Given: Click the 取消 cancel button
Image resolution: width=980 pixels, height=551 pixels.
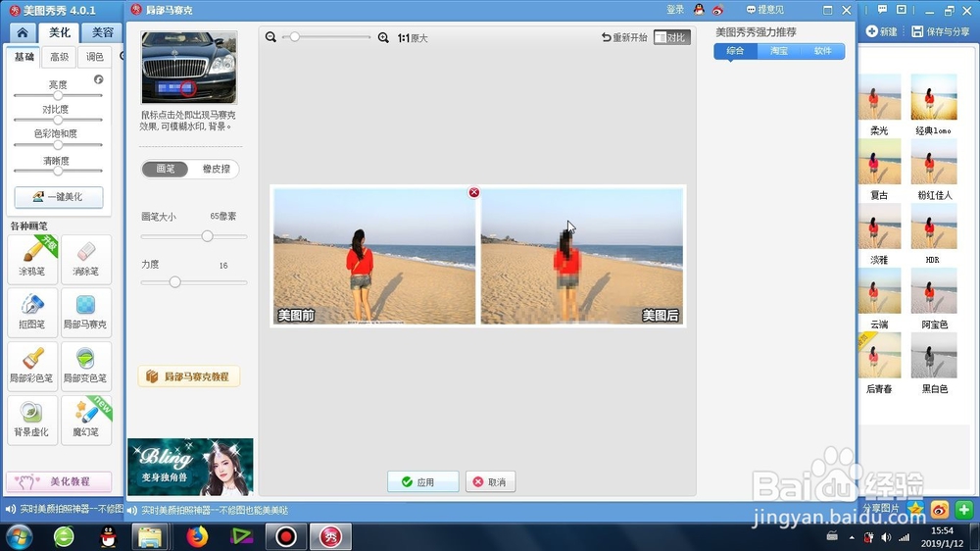Looking at the screenshot, I should pos(491,481).
